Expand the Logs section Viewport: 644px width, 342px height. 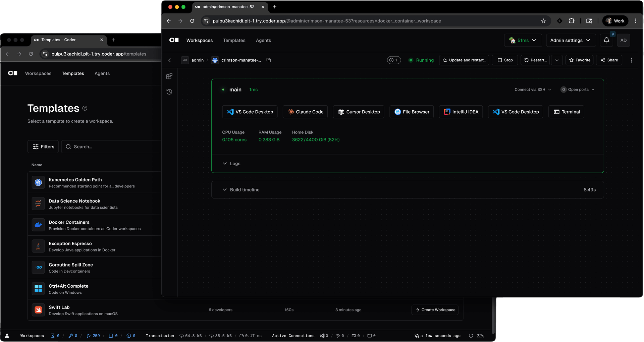pos(231,164)
